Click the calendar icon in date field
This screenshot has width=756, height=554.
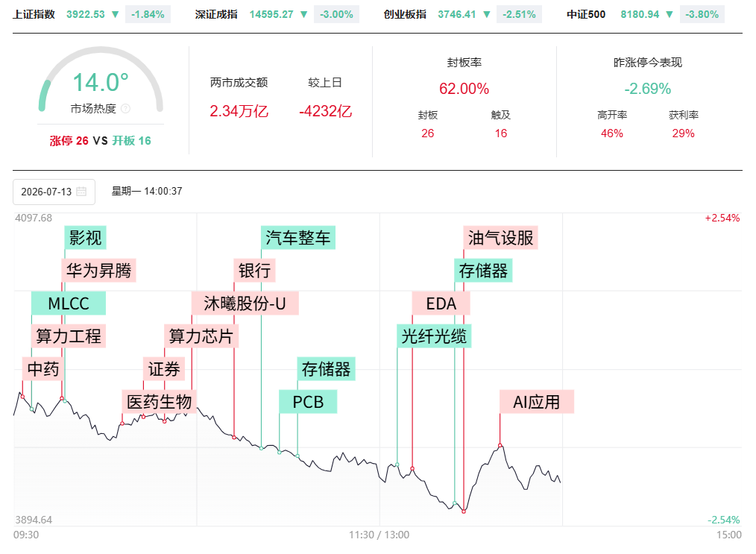coord(81,192)
